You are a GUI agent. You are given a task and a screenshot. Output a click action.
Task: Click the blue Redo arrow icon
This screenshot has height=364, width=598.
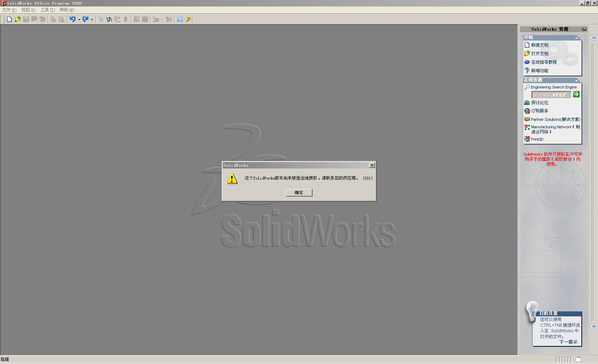pos(85,19)
